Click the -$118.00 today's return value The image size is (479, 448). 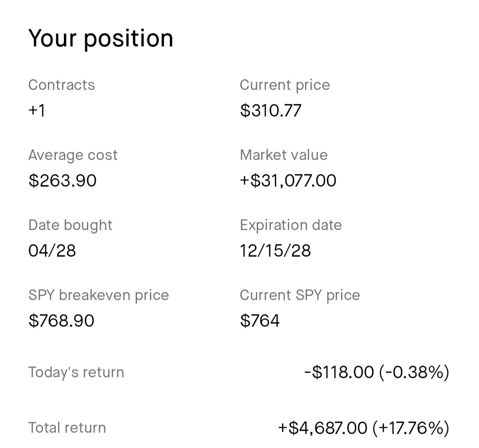pos(339,372)
